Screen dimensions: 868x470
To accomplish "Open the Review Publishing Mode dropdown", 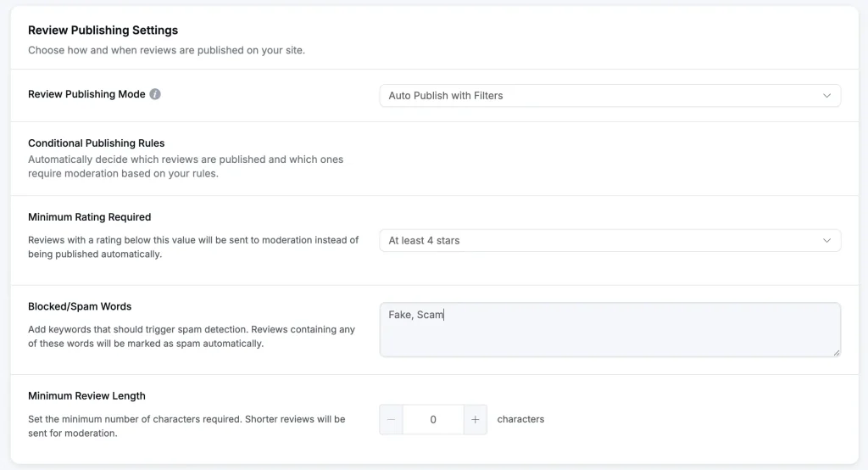I will tap(610, 95).
